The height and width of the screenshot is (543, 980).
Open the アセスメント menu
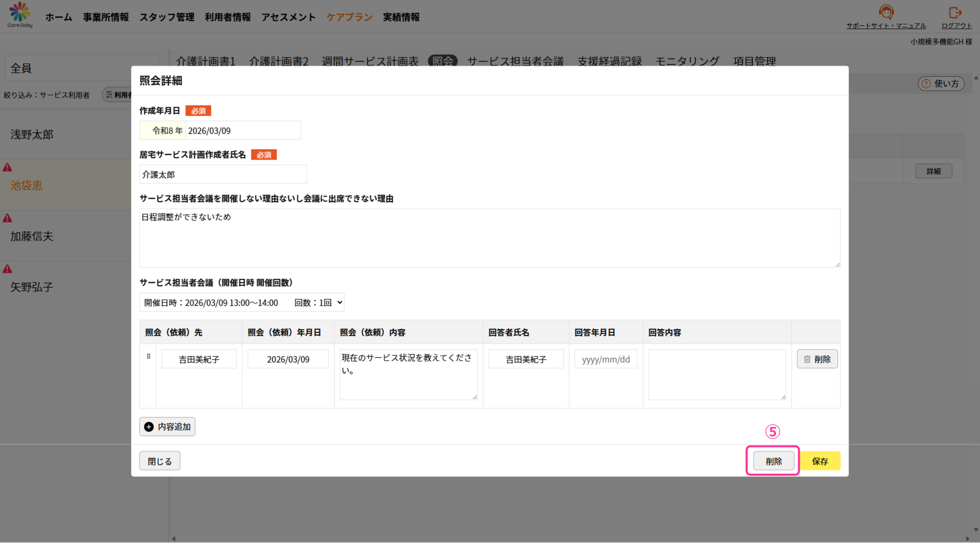tap(288, 17)
